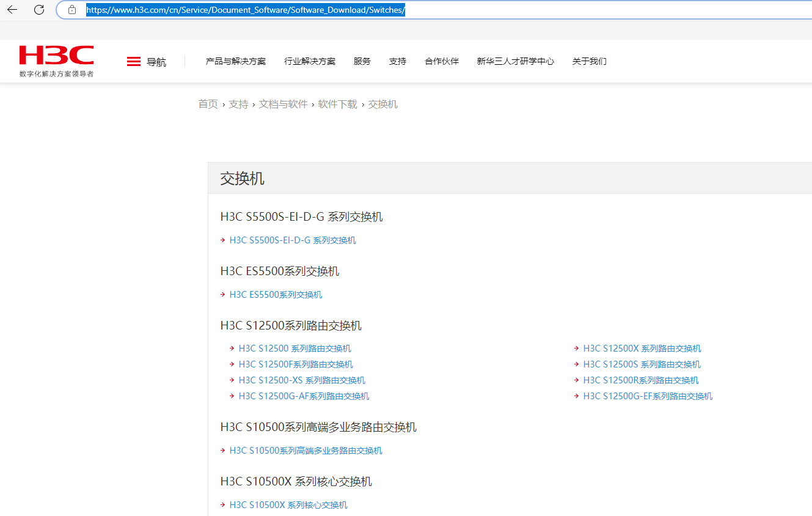812x516 pixels.
Task: Select 交换机 breadcrumb
Action: [383, 105]
